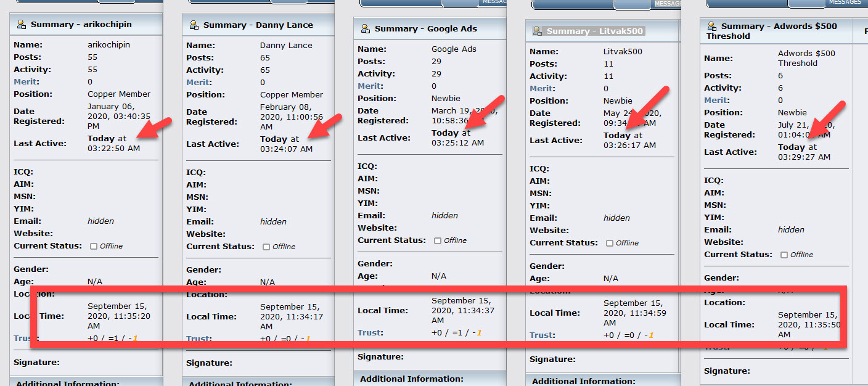The width and height of the screenshot is (868, 386).
Task: Click the Offline status icon in arikochipin's profile
Action: (94, 246)
